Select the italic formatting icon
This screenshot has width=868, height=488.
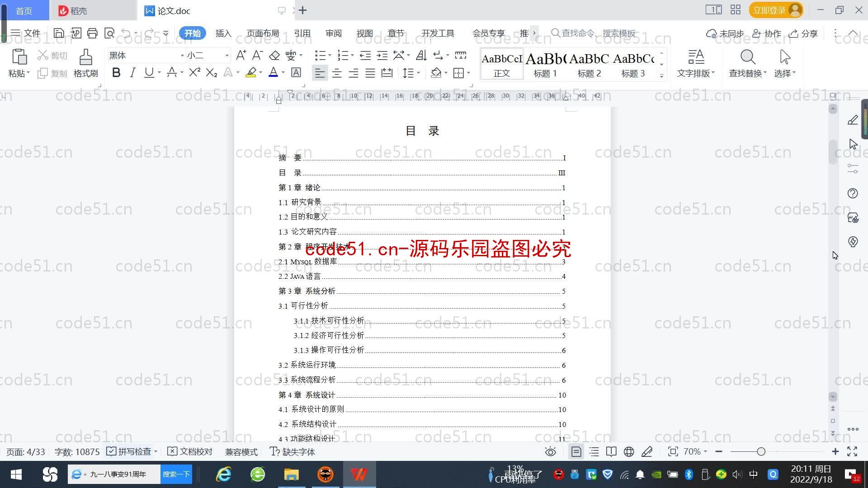coord(132,73)
